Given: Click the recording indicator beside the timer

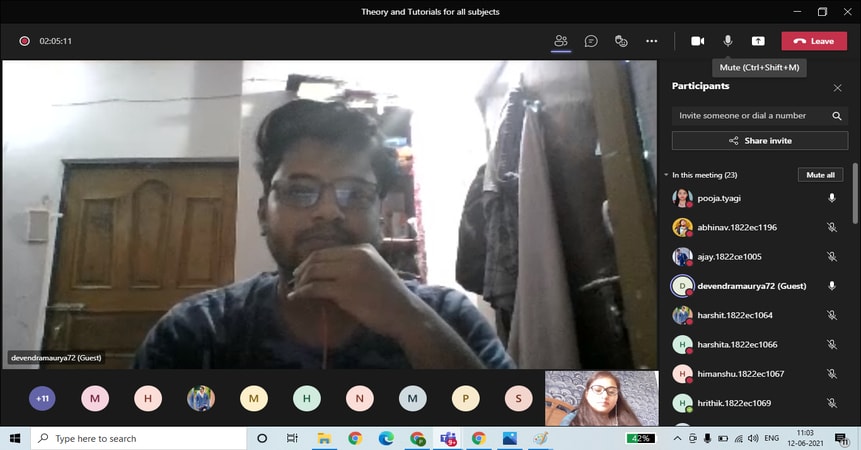Looking at the screenshot, I should (x=24, y=41).
